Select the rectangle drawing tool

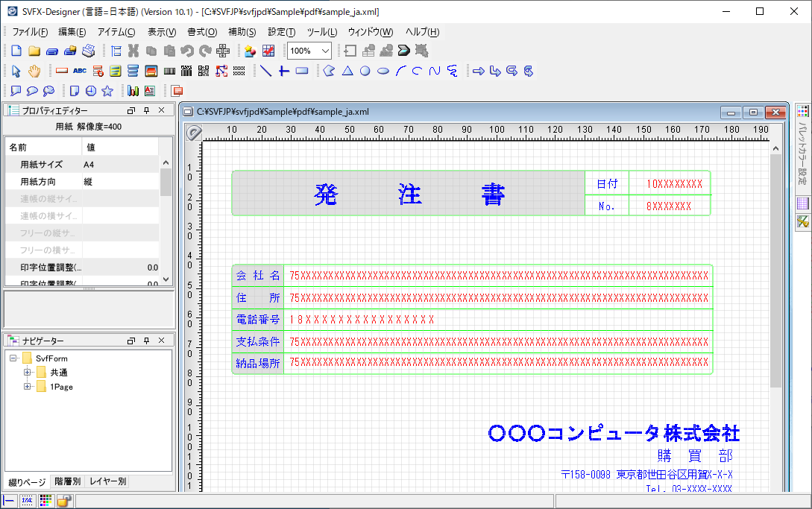(302, 71)
